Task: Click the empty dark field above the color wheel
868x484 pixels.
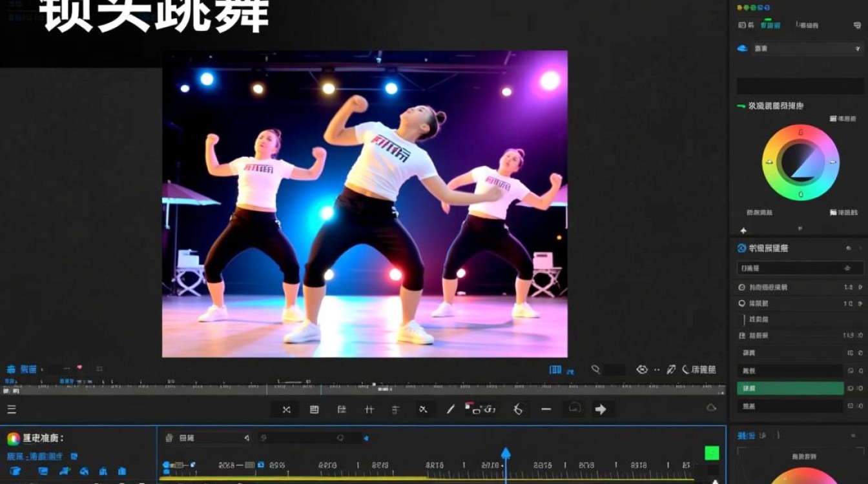Action: [x=800, y=86]
